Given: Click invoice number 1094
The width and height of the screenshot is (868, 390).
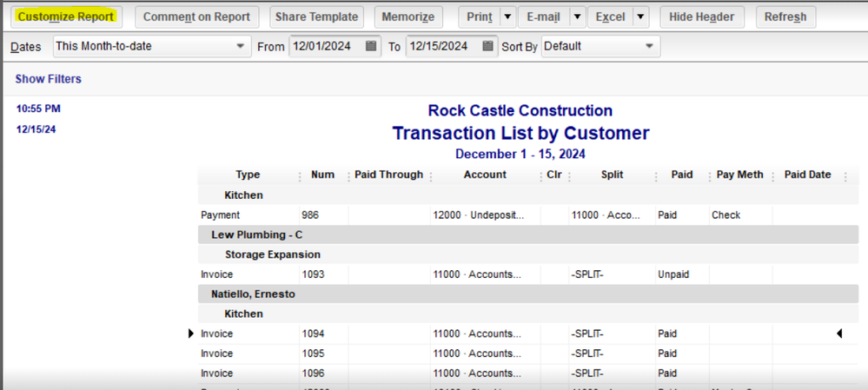Looking at the screenshot, I should point(313,334).
